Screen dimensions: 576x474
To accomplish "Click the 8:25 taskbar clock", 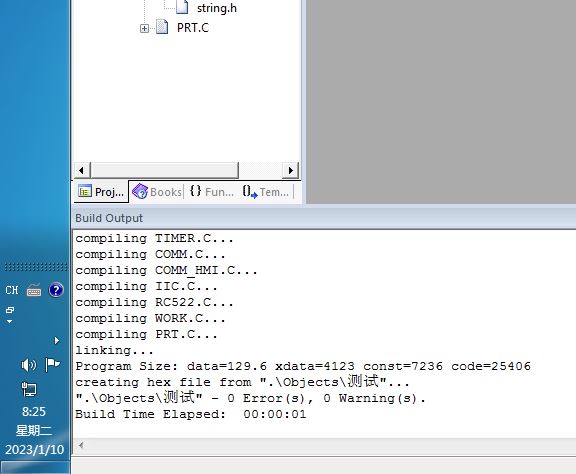I will point(34,412).
